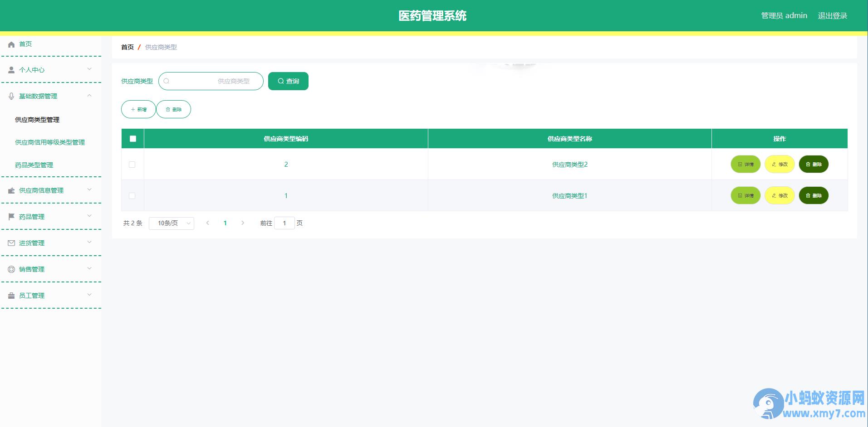The image size is (868, 427).
Task: Click the 查询 search button
Action: click(288, 81)
